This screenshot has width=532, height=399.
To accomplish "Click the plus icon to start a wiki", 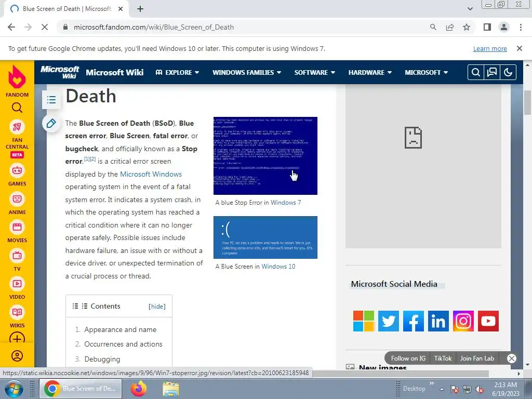I will coord(17,339).
